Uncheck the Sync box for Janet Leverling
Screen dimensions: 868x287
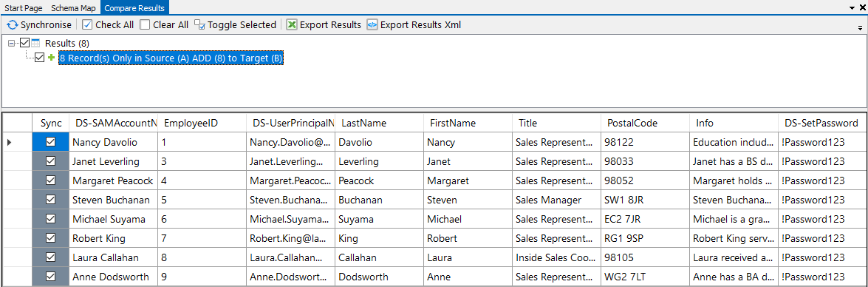pyautogui.click(x=51, y=161)
